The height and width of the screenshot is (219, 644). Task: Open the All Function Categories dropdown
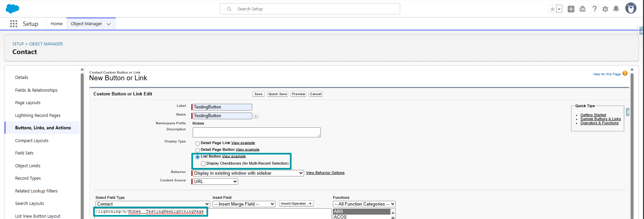click(x=364, y=204)
